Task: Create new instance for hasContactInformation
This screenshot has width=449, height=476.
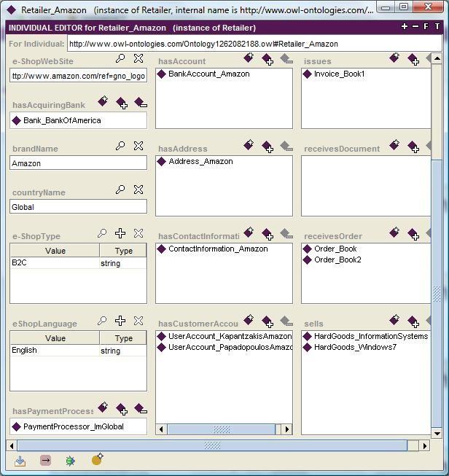Action: (249, 233)
